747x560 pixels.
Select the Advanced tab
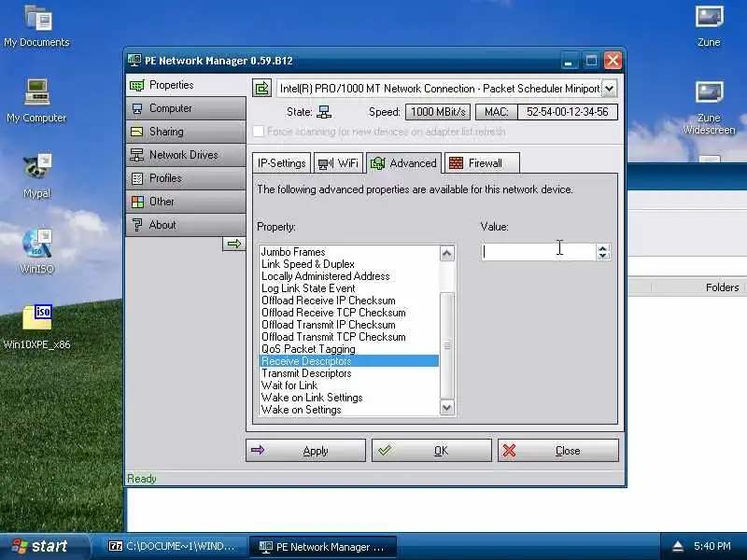[404, 162]
